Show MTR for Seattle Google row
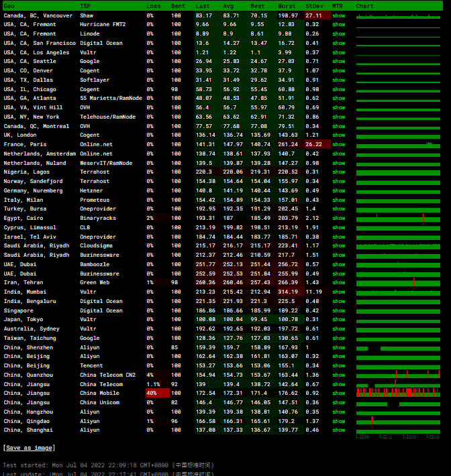This screenshot has height=476, width=451. [x=338, y=61]
